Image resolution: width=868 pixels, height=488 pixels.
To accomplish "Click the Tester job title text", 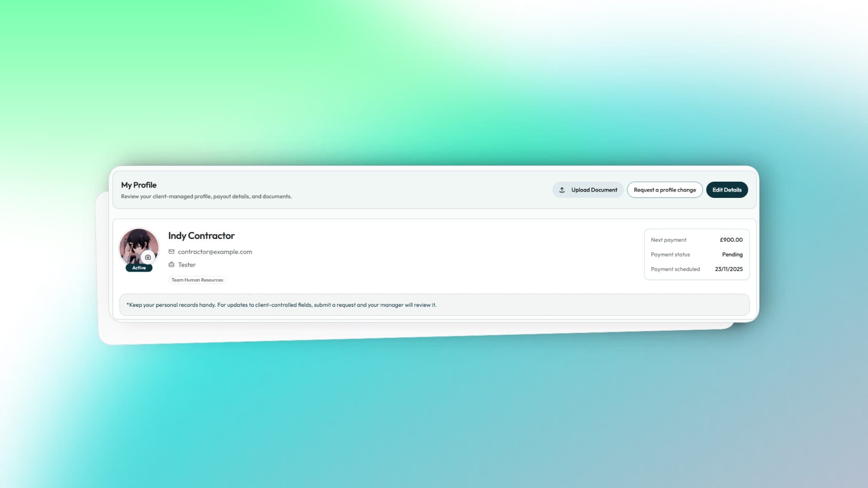I will [187, 265].
